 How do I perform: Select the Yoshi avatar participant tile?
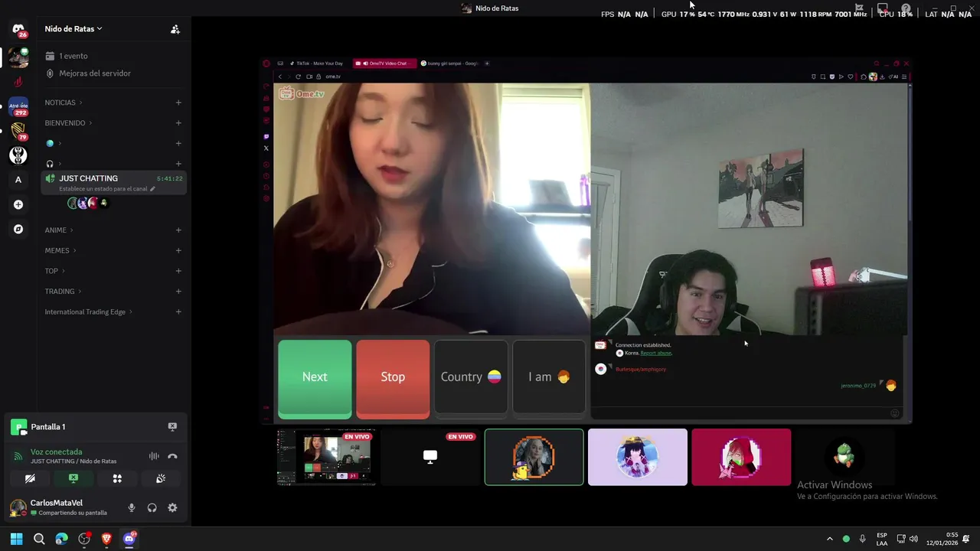coord(844,457)
